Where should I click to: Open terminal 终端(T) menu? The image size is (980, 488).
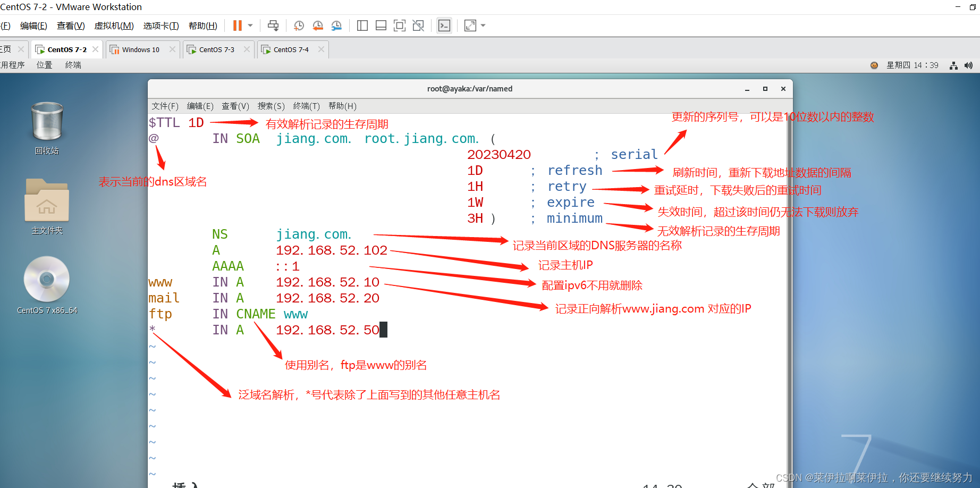[x=307, y=106]
